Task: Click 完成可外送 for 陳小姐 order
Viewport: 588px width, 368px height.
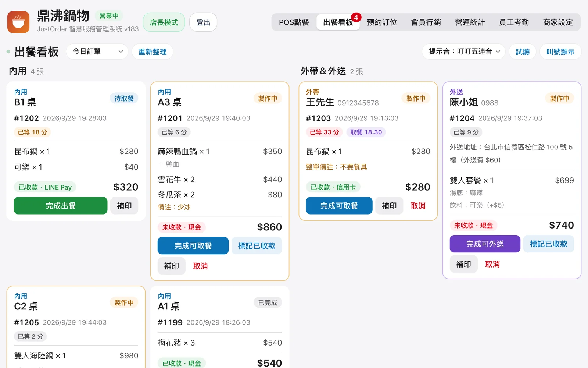Action: [x=485, y=244]
